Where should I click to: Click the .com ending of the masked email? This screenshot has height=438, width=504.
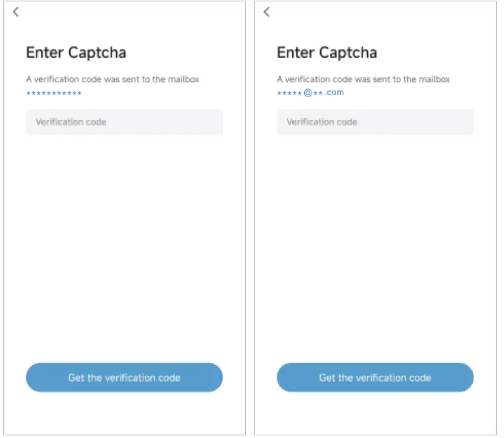point(335,93)
